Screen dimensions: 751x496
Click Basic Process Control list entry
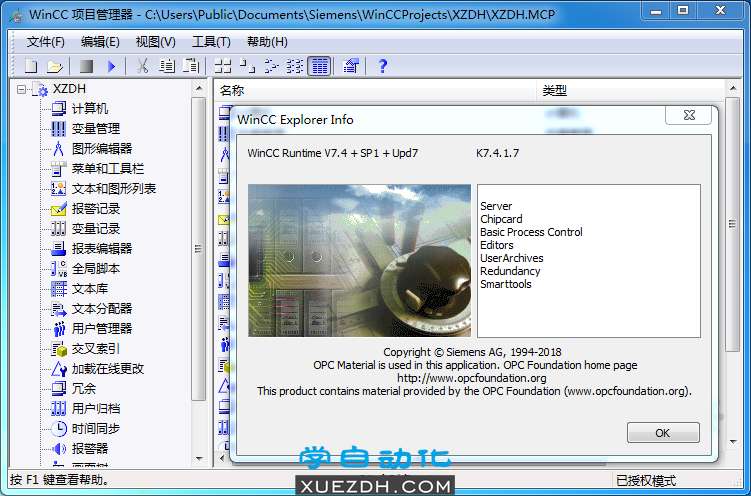[531, 232]
